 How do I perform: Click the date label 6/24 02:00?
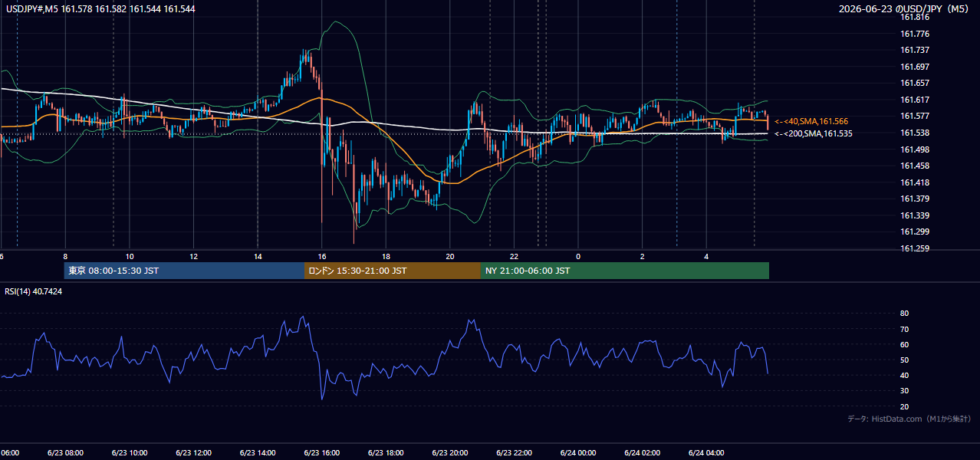point(642,453)
